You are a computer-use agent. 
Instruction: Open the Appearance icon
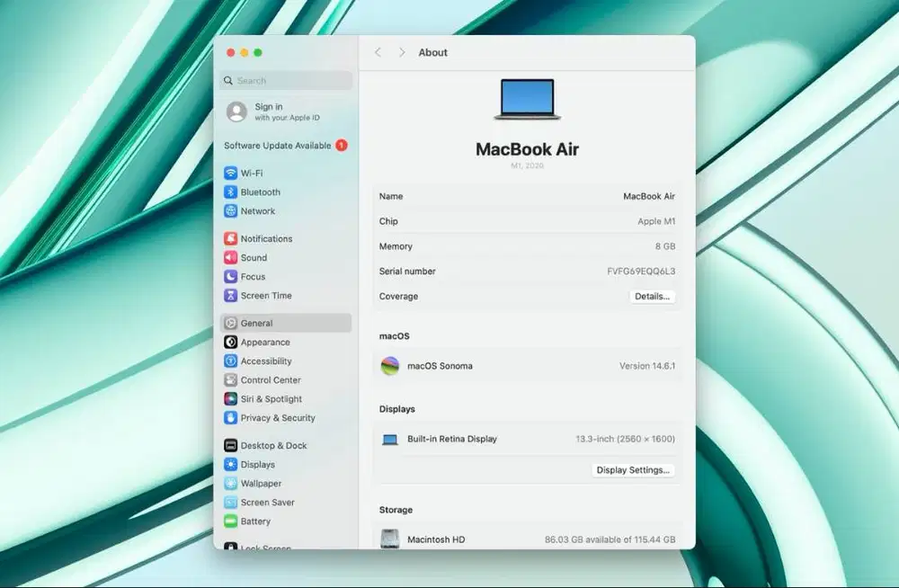[x=230, y=342]
